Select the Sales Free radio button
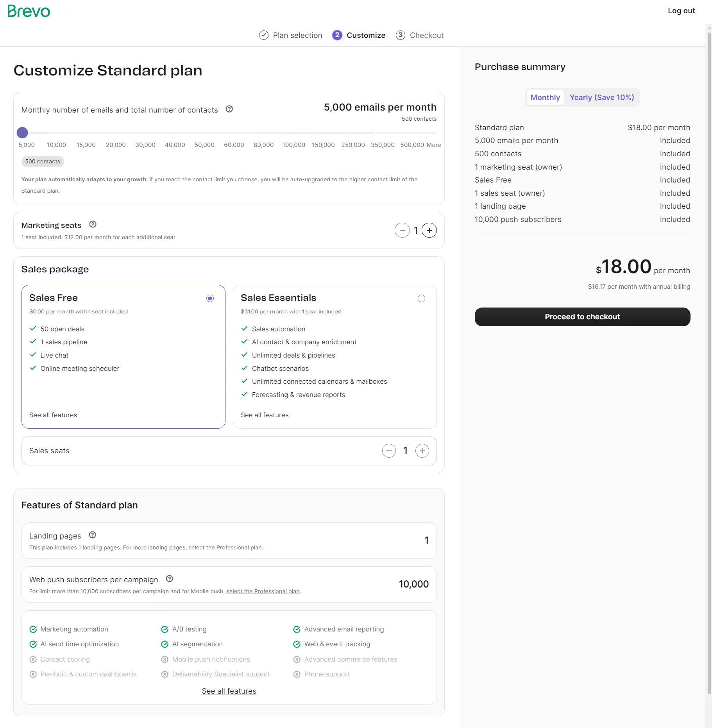 [x=210, y=299]
